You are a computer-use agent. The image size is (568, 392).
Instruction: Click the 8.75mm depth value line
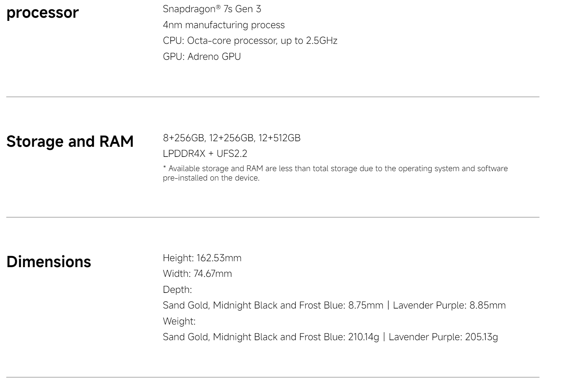pyautogui.click(x=334, y=305)
